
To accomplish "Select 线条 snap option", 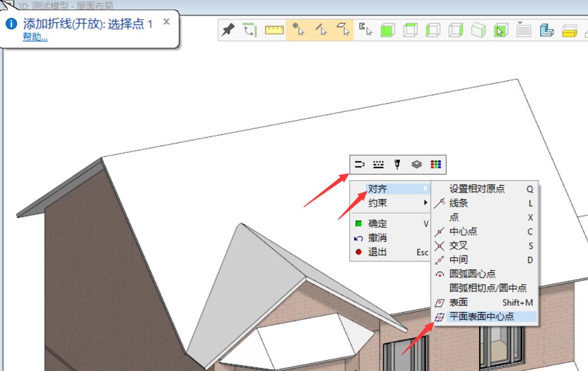I will pos(484,203).
